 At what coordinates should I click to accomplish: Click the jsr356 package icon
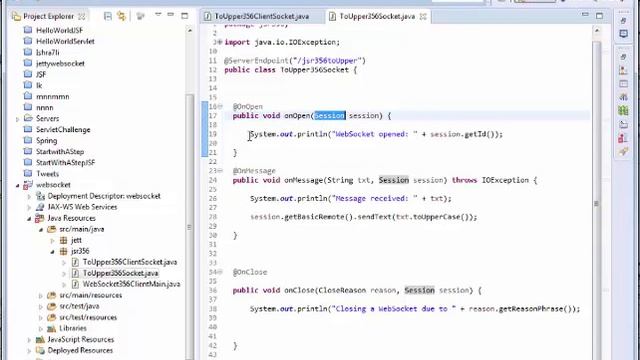[63, 251]
